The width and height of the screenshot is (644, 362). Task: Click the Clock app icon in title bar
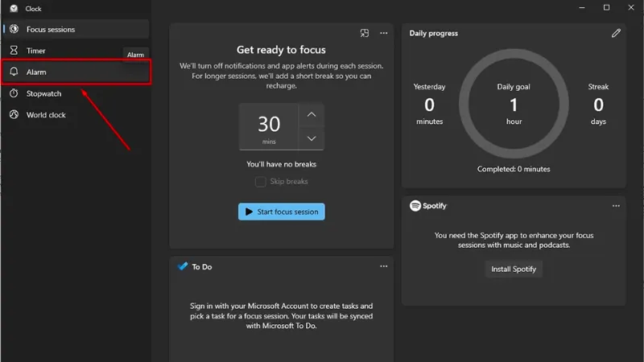point(14,8)
